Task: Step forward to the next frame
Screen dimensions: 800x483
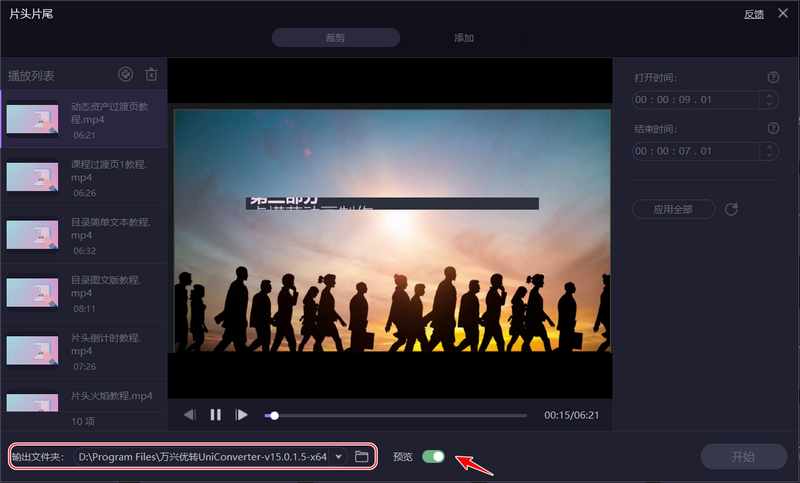Action: 241,415
